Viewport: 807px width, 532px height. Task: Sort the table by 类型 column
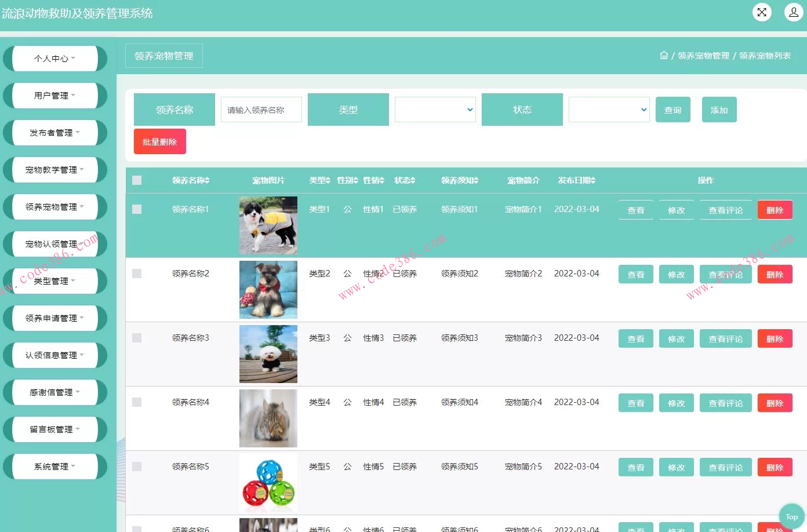pos(319,180)
